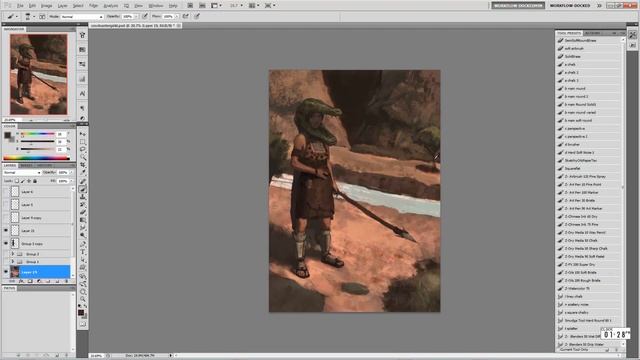Open the File menu
This screenshot has height=360, width=640.
click(x=20, y=6)
